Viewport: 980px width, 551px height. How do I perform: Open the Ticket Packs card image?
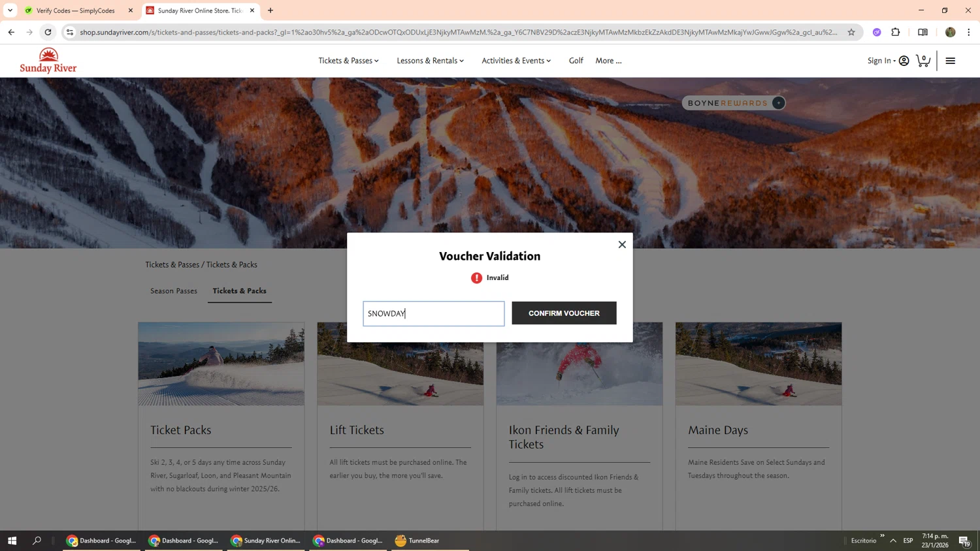[221, 364]
